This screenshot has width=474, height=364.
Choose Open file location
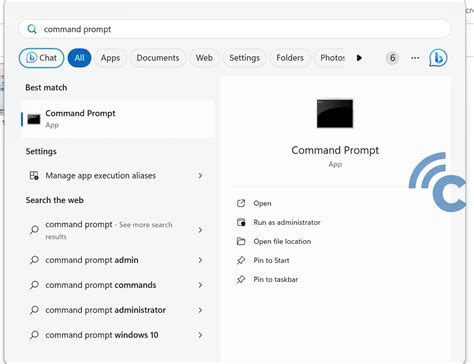[282, 241]
